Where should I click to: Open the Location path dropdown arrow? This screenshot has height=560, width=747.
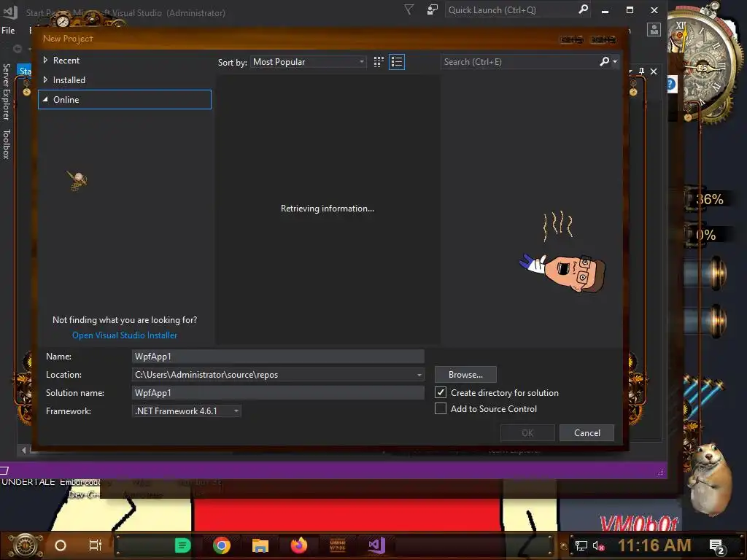419,375
